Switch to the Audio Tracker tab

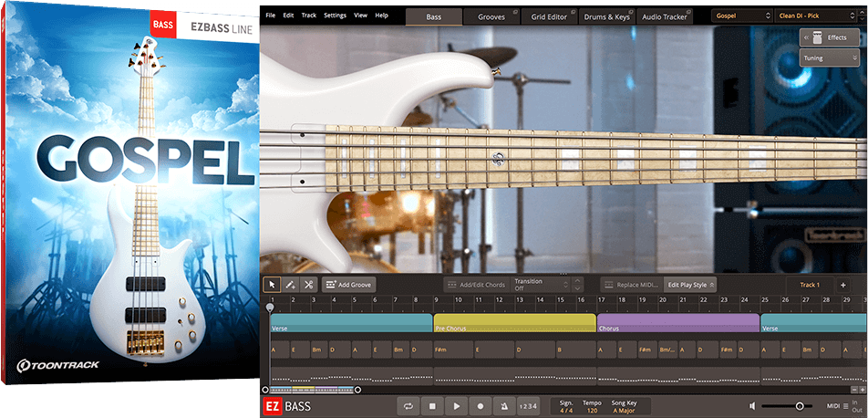[665, 16]
